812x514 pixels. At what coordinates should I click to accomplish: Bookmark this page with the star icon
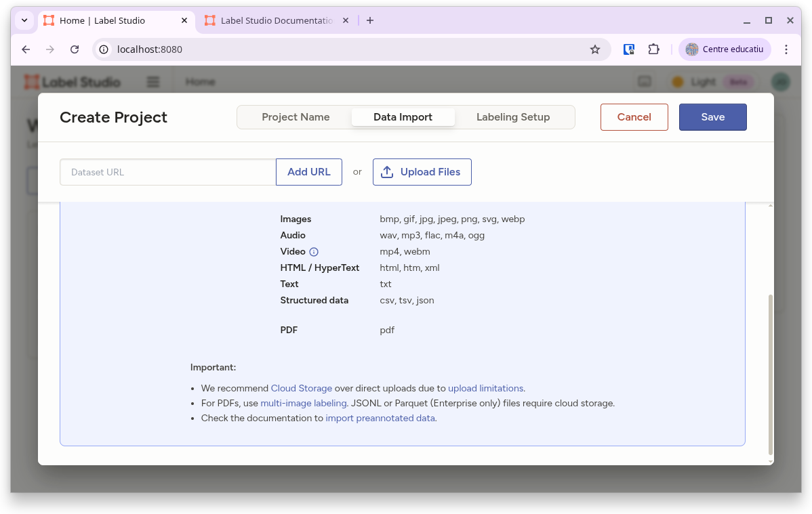pyautogui.click(x=595, y=49)
